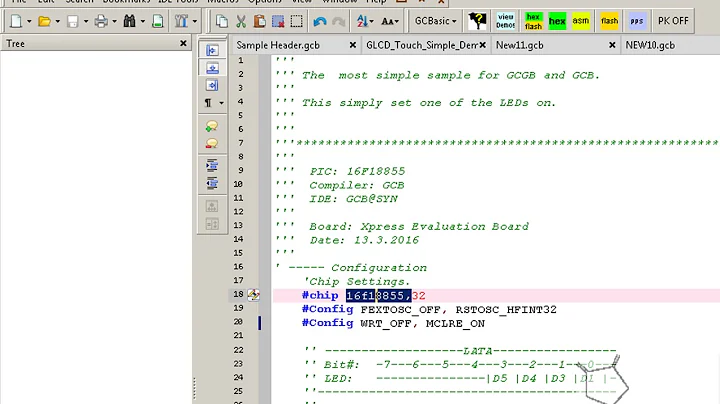Open the A-Z sort dropdown
Screen dimensions: 720x404
coord(365,21)
